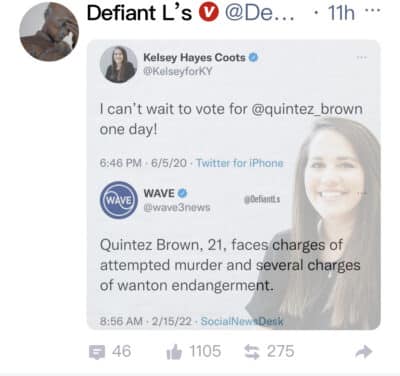Click the blue verified badge next to Kelsey Hayes Coots

(x=254, y=58)
